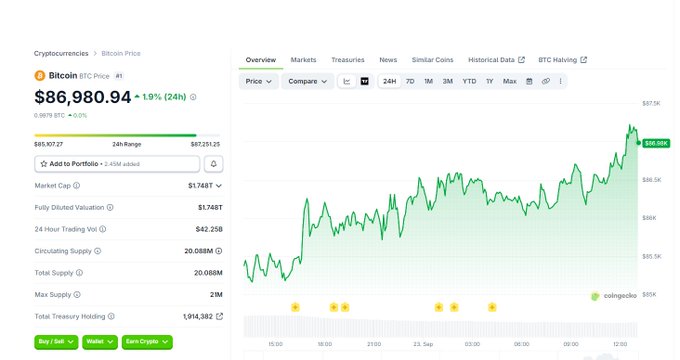Click the $87,251.25 range high value
The width and height of the screenshot is (680, 360).
click(205, 144)
